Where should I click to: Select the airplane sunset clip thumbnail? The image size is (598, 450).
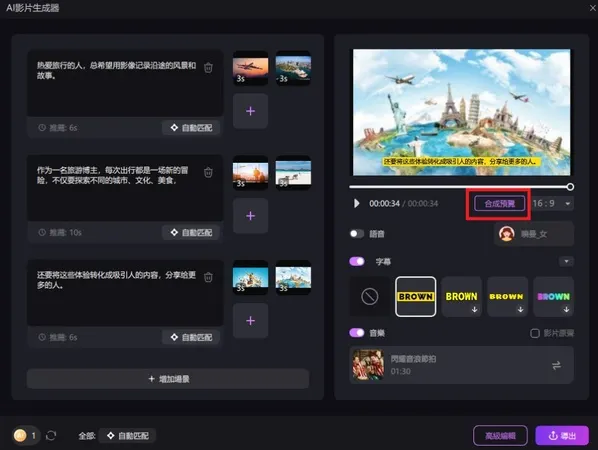tap(250, 68)
